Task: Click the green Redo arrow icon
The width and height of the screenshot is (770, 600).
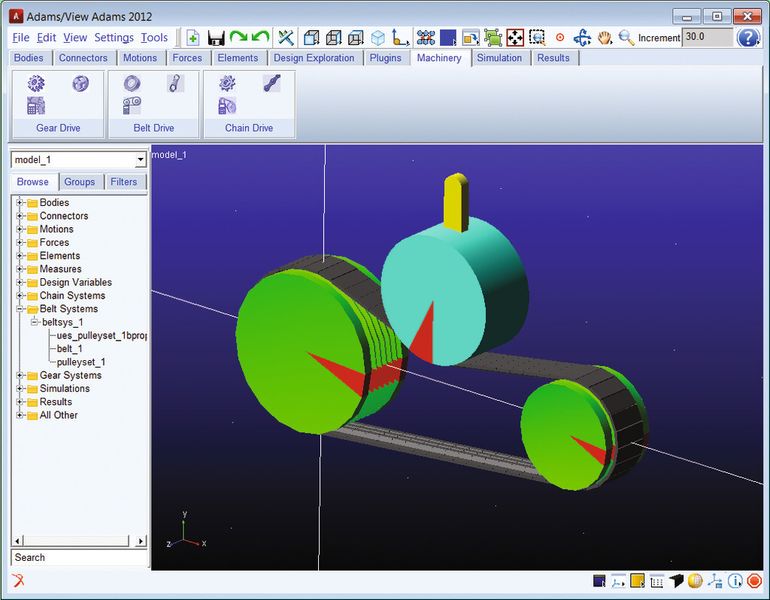Action: pyautogui.click(x=238, y=36)
